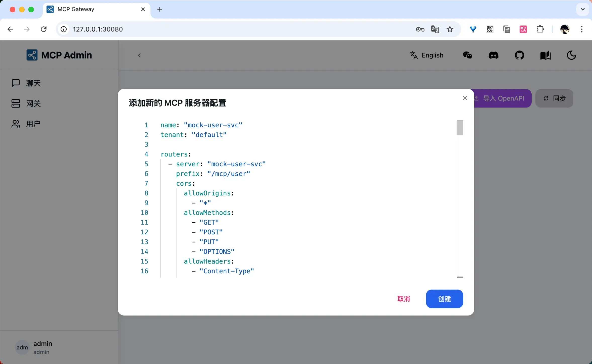Expand the browser tab search dropdown
The height and width of the screenshot is (364, 592).
pos(582,9)
